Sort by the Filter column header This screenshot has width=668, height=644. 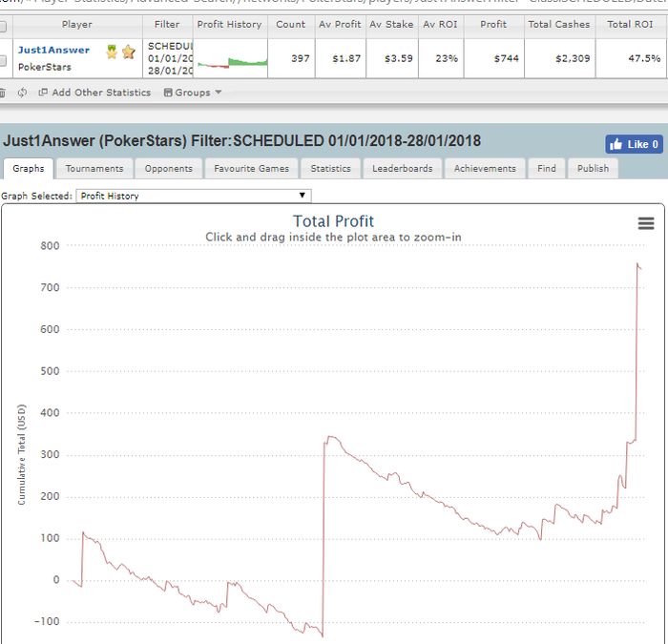click(x=167, y=24)
